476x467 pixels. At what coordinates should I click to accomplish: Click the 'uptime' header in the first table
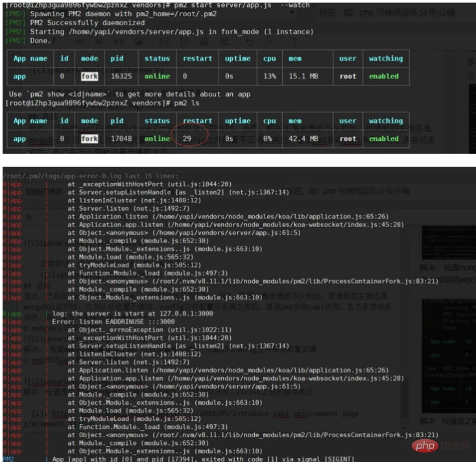(x=238, y=58)
